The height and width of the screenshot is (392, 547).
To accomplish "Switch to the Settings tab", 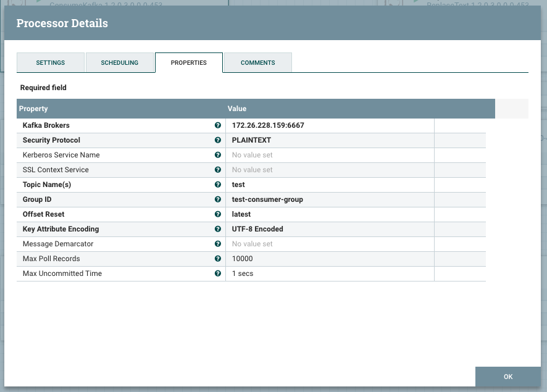I will [x=51, y=63].
